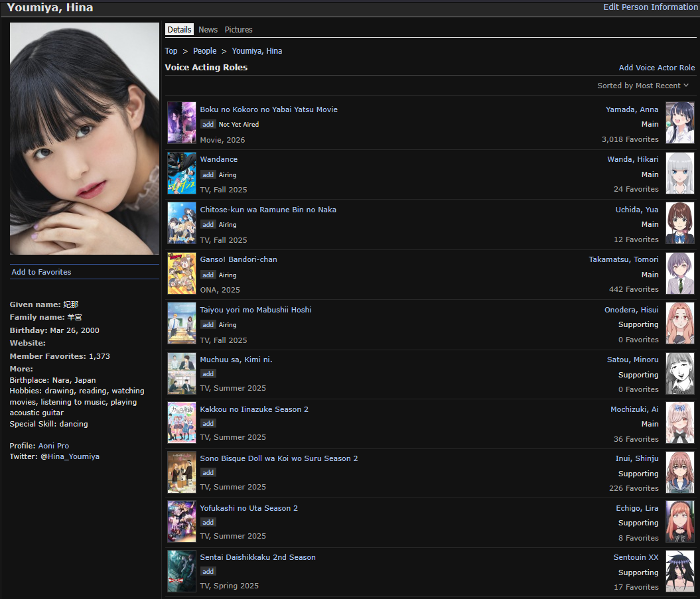This screenshot has height=599, width=700.
Task: Open Sono Bisque Doll Season 2 poster
Action: 182,472
